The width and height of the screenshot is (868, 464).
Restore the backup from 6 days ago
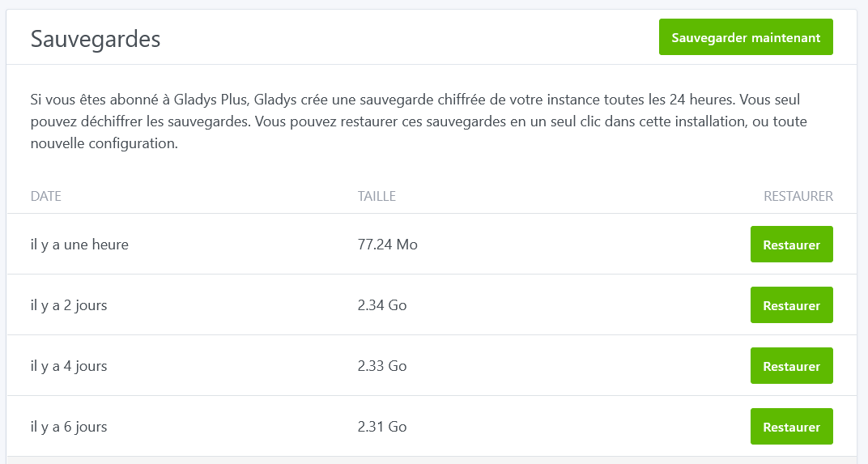(792, 427)
